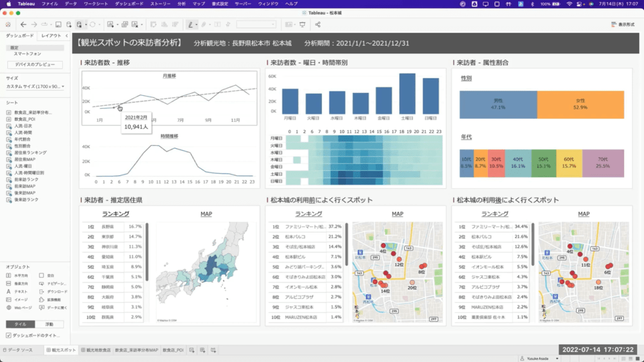644x362 pixels.
Task: Choose the Download object icon
Action: tap(42, 292)
